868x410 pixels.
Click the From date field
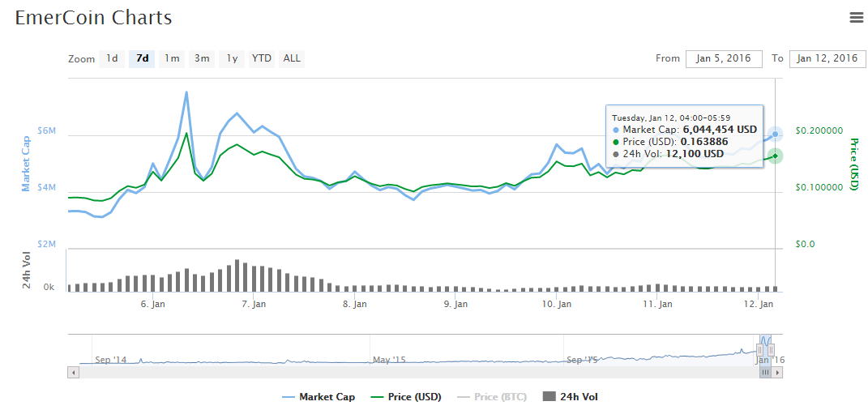point(724,58)
